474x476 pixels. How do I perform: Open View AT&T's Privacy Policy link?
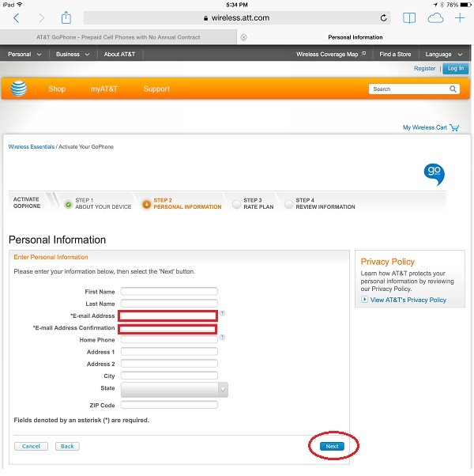tap(408, 300)
